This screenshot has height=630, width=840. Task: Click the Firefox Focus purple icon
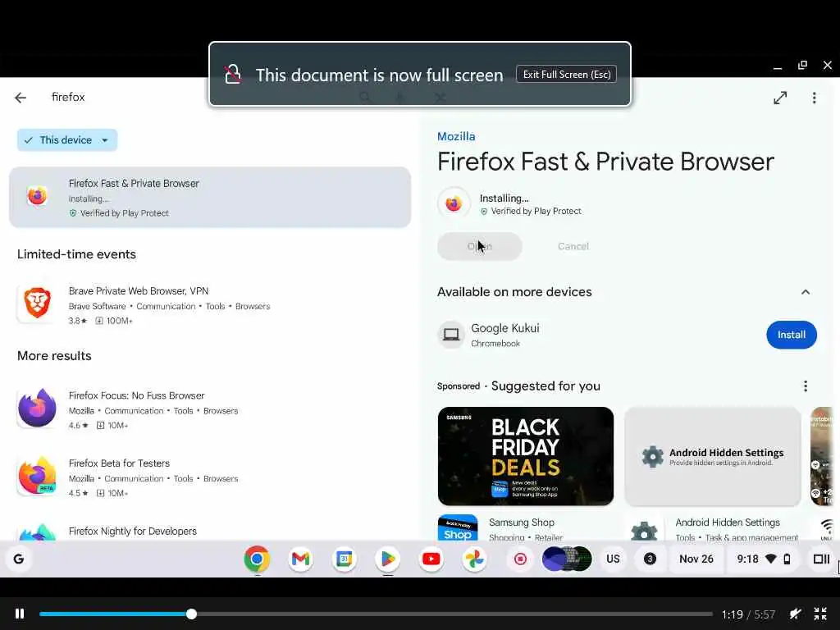click(37, 408)
